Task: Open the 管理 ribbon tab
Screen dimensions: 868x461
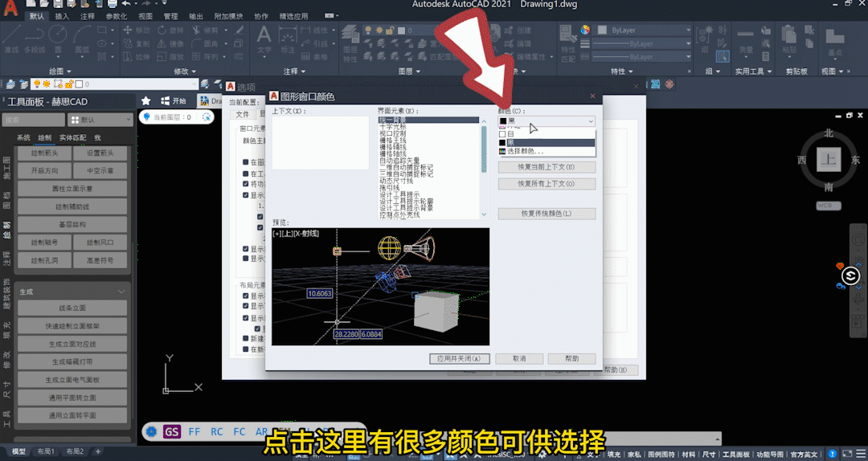Action: 170,17
